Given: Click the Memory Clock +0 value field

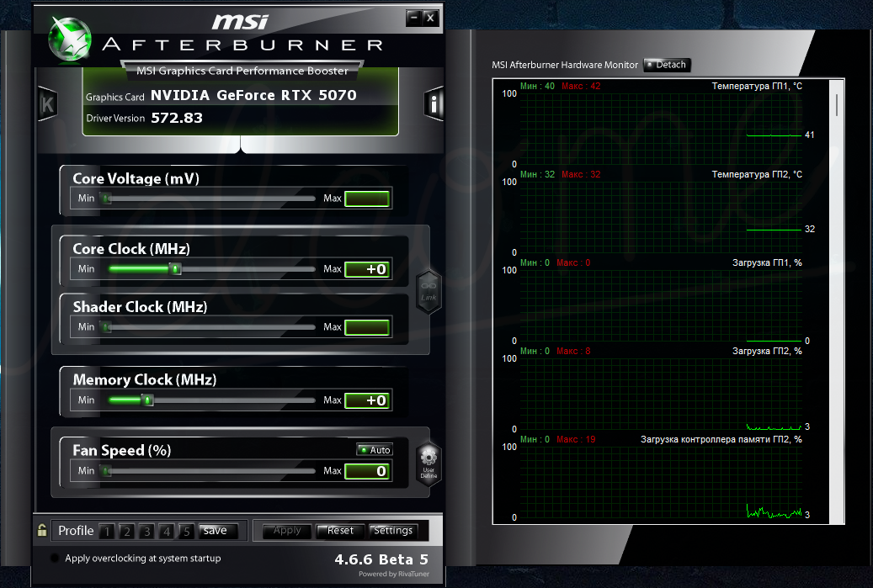Looking at the screenshot, I should pos(367,400).
